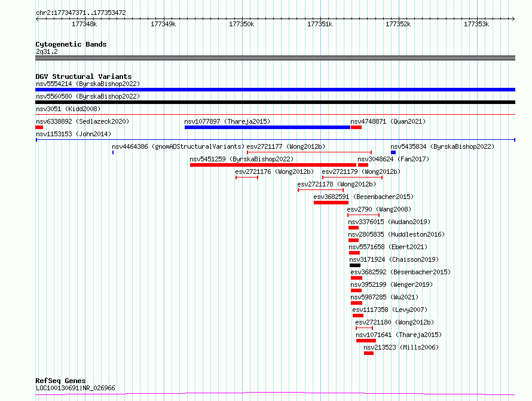Open esv2721180 (Wong2012b) label

(x=395, y=322)
